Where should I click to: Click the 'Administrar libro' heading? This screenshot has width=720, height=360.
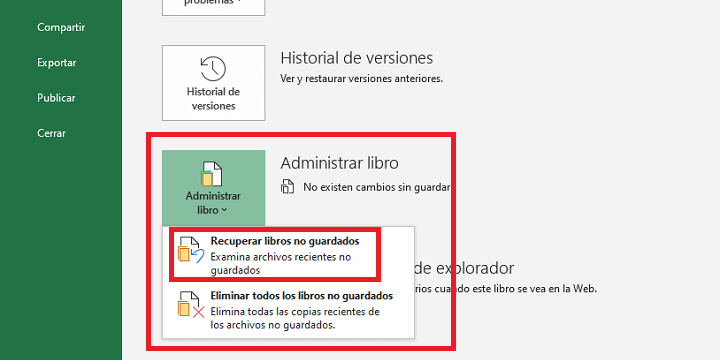339,163
